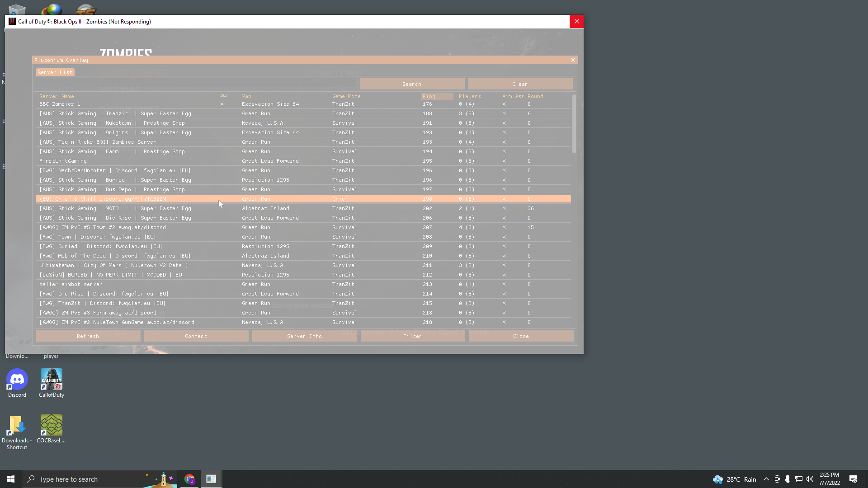Open the Filter options

413,336
